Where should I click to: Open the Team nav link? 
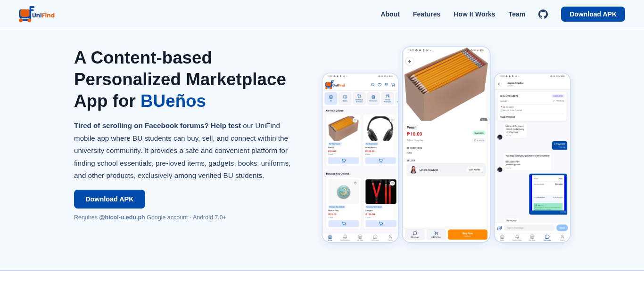pyautogui.click(x=517, y=14)
